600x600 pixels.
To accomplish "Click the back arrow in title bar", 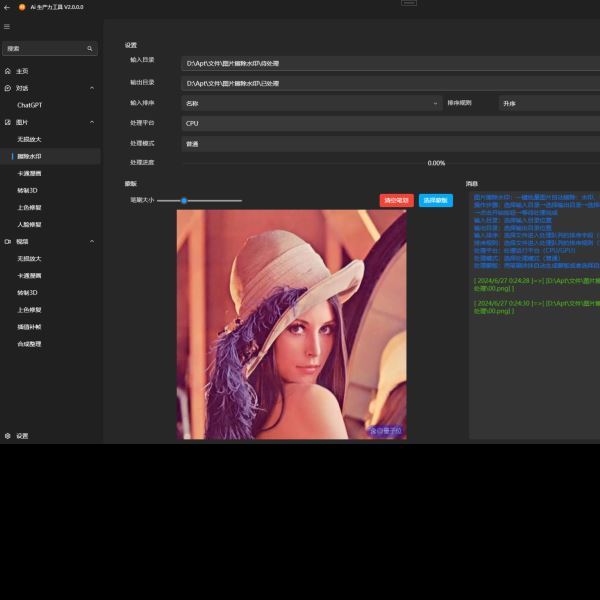I will click(7, 7).
